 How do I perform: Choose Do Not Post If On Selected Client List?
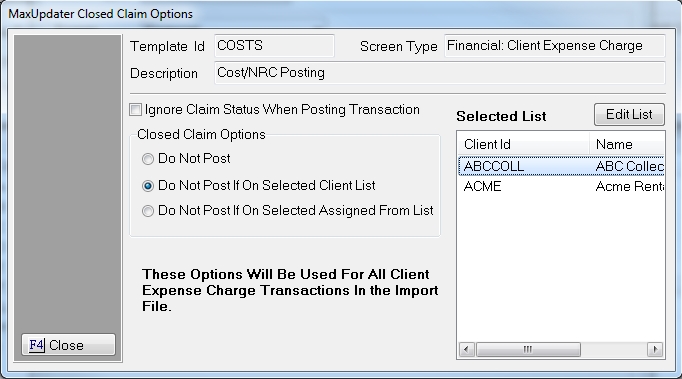point(148,186)
